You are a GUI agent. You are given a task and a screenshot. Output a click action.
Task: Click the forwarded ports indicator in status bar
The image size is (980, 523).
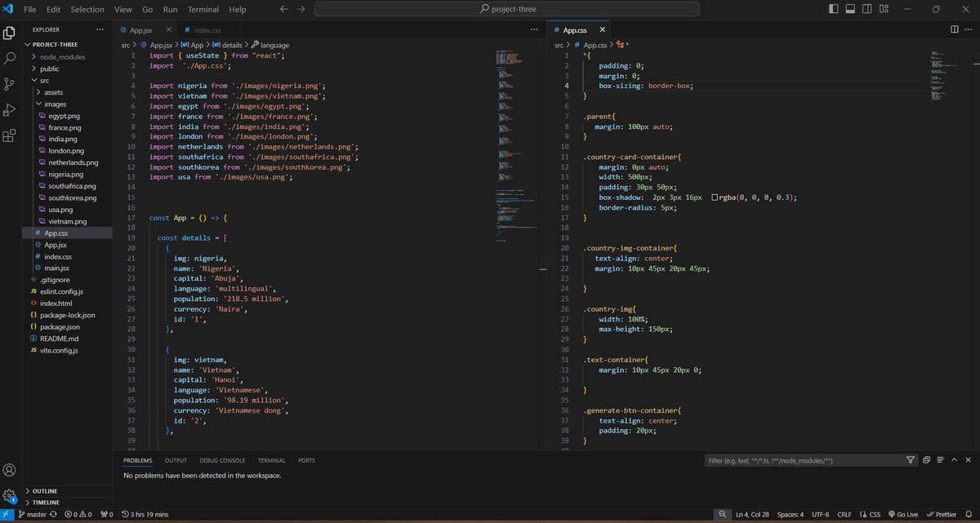coord(107,515)
